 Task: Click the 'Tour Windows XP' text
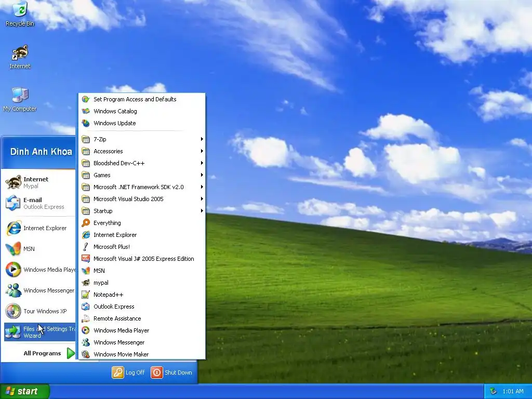[x=45, y=311]
